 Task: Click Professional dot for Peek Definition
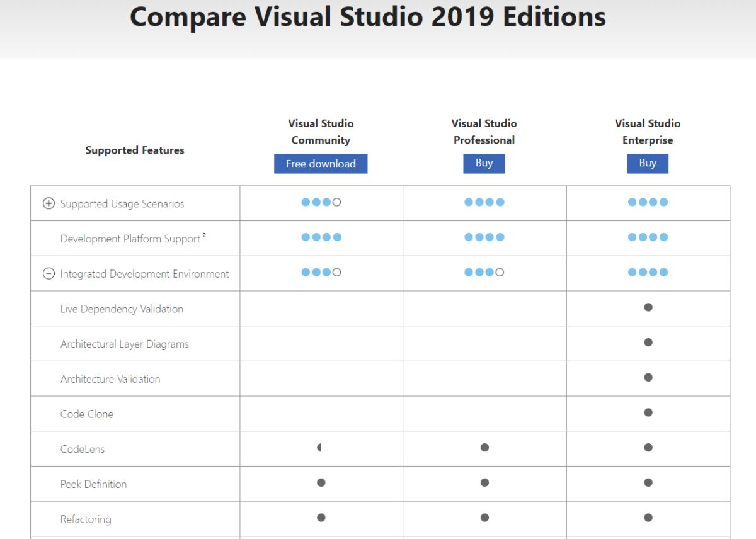[484, 483]
